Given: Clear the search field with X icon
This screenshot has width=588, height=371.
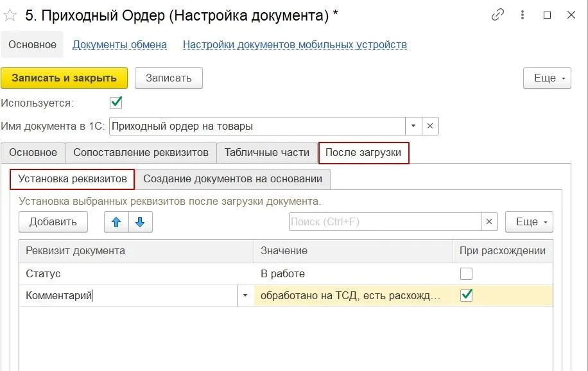Looking at the screenshot, I should click(x=489, y=221).
